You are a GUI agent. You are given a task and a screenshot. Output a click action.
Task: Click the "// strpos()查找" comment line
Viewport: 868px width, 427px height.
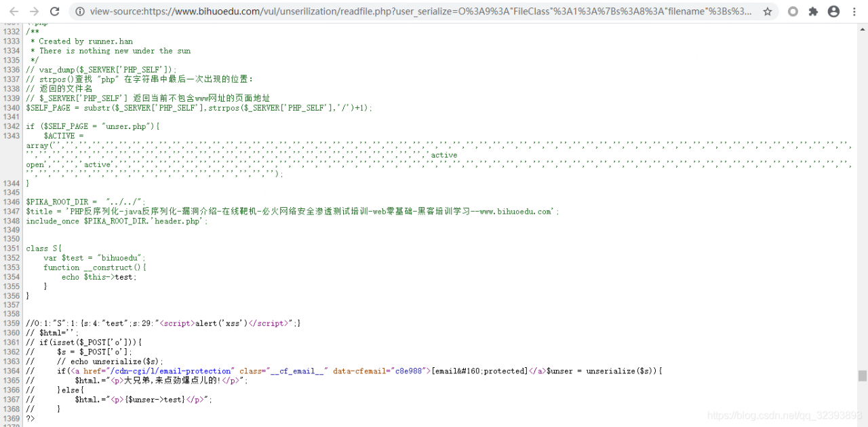pyautogui.click(x=140, y=79)
